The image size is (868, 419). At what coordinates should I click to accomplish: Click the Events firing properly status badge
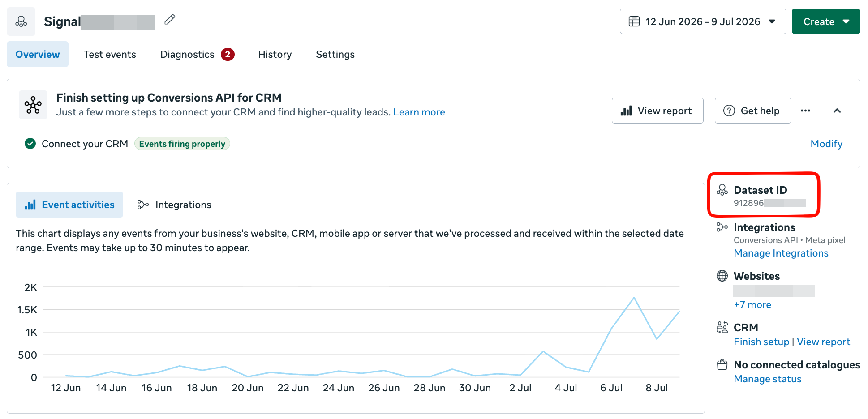182,144
